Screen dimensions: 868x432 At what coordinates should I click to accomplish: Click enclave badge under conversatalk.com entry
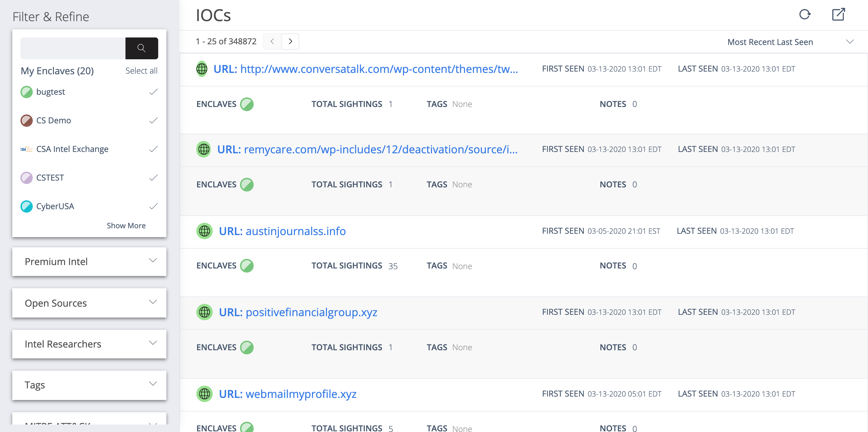(x=247, y=104)
